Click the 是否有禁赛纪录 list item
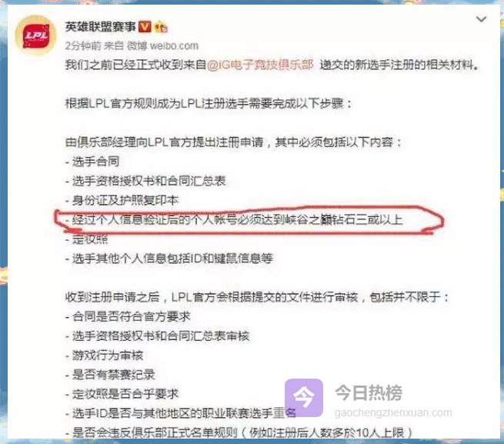 110,375
